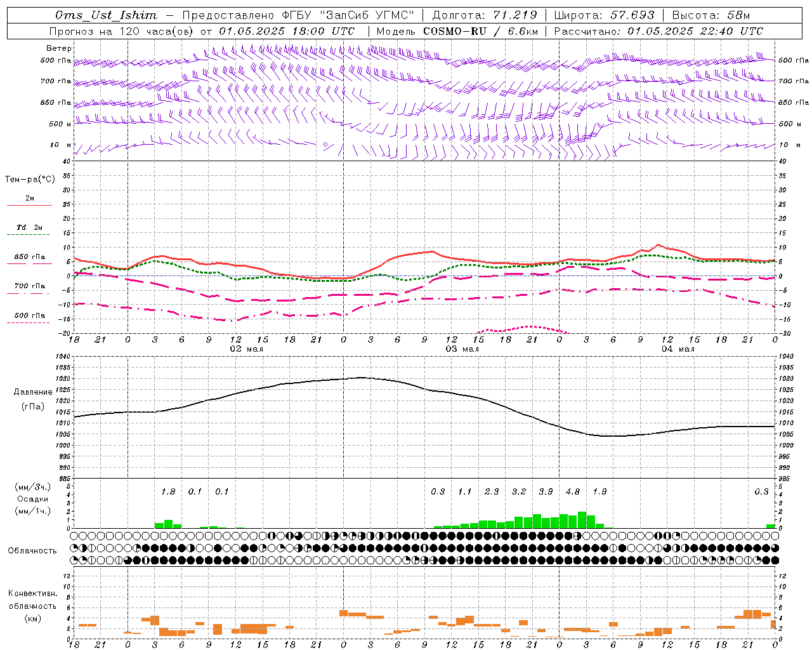Click the Долгота: 71.219 value
Image resolution: width=812 pixels, height=650 pixels.
(x=485, y=15)
